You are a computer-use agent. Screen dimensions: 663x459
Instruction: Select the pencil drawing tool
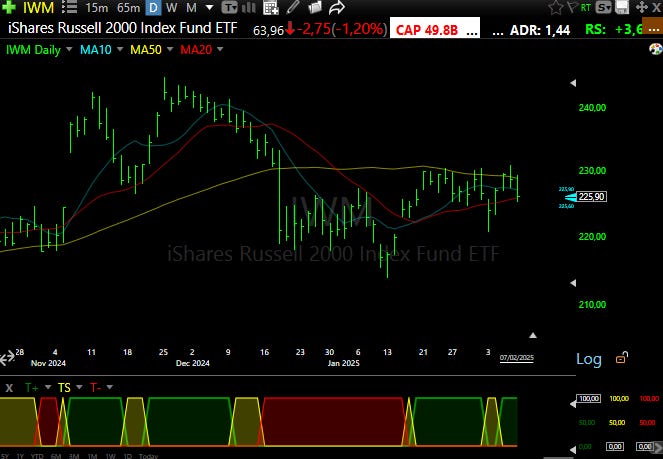293,7
